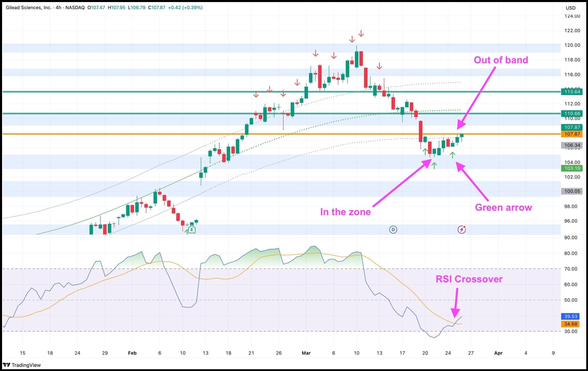The image size is (588, 371).
Task: Click the purple lightning bolt event icon
Action: [x=462, y=229]
